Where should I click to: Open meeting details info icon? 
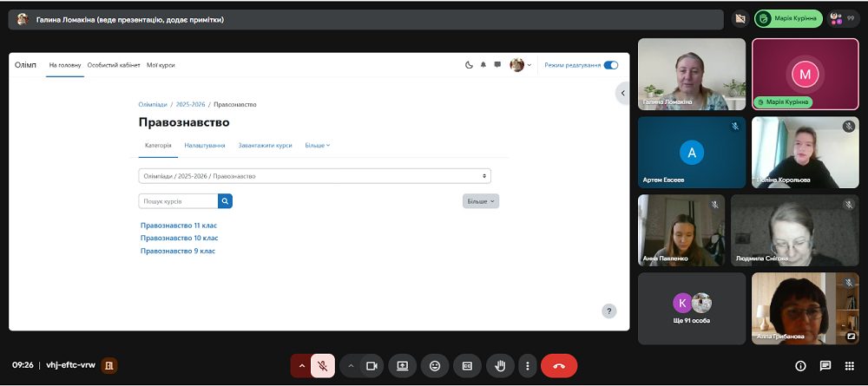coord(800,365)
